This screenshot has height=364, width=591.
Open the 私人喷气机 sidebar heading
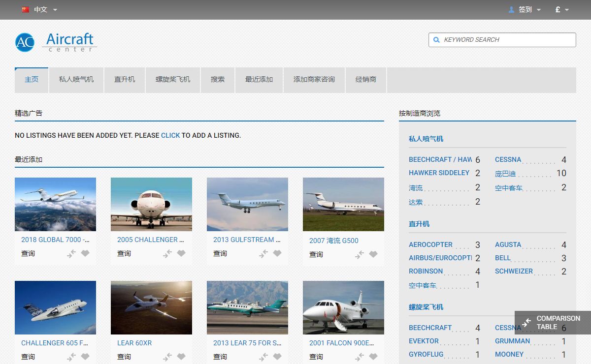coord(426,139)
